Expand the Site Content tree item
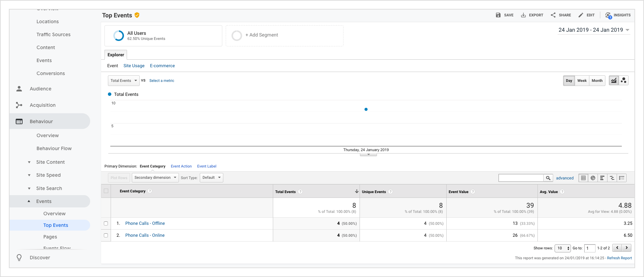The image size is (644, 277). (29, 162)
